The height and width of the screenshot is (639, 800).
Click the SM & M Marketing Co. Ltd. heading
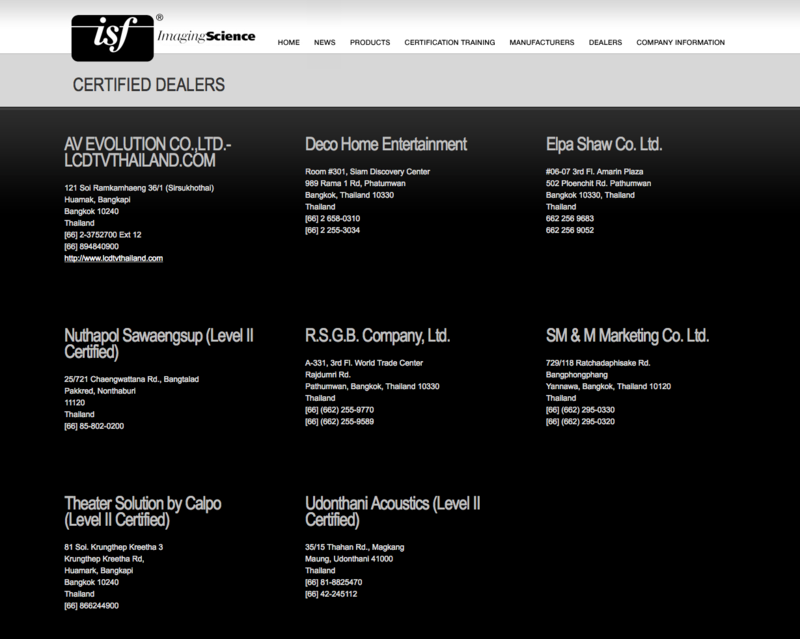coord(627,336)
